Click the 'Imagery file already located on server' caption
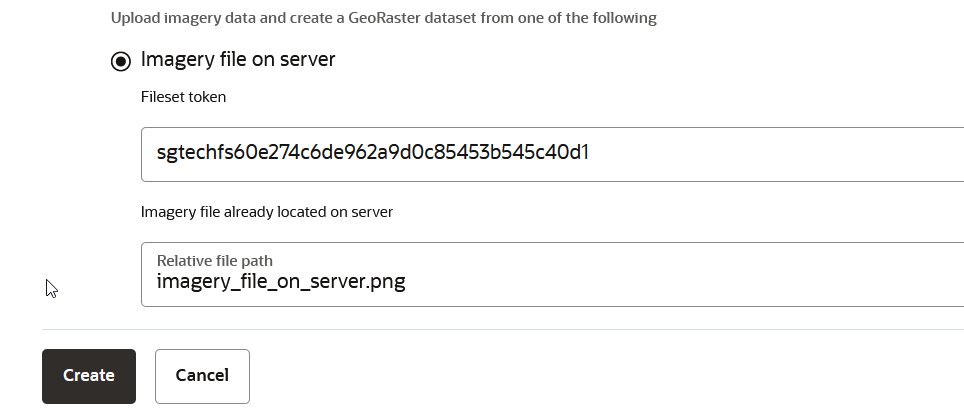 267,212
